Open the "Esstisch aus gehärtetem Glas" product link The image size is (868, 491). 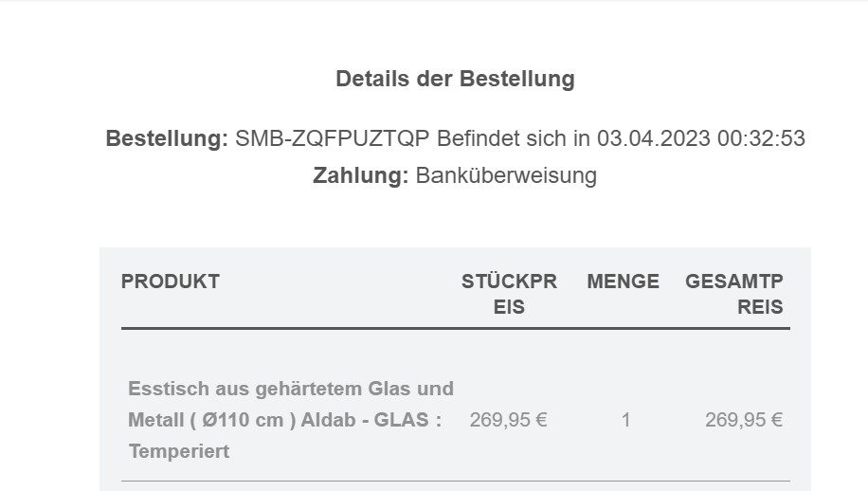pos(290,389)
